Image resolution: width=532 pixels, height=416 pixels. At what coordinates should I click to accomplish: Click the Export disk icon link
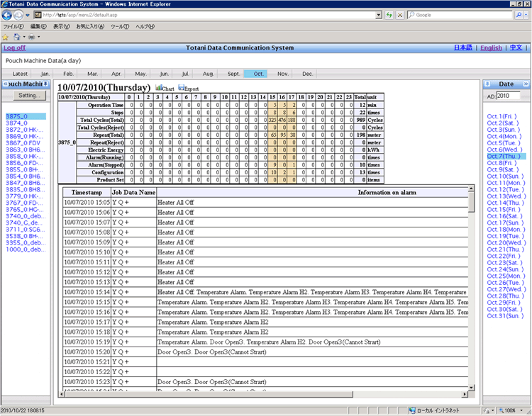click(x=189, y=88)
